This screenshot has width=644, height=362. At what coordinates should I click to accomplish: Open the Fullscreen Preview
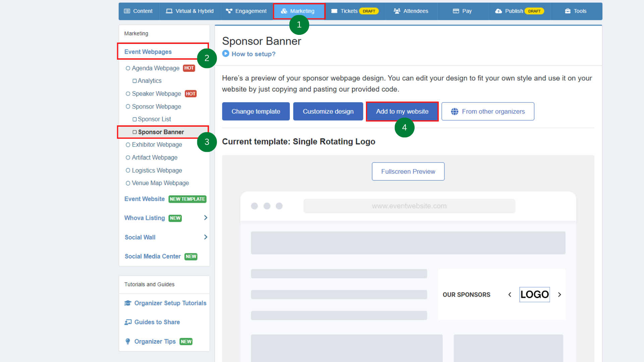pyautogui.click(x=408, y=172)
